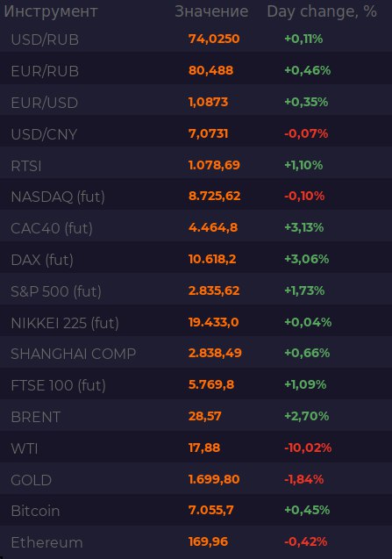The height and width of the screenshot is (559, 392).
Task: Click the BRENT oil row
Action: (196, 415)
